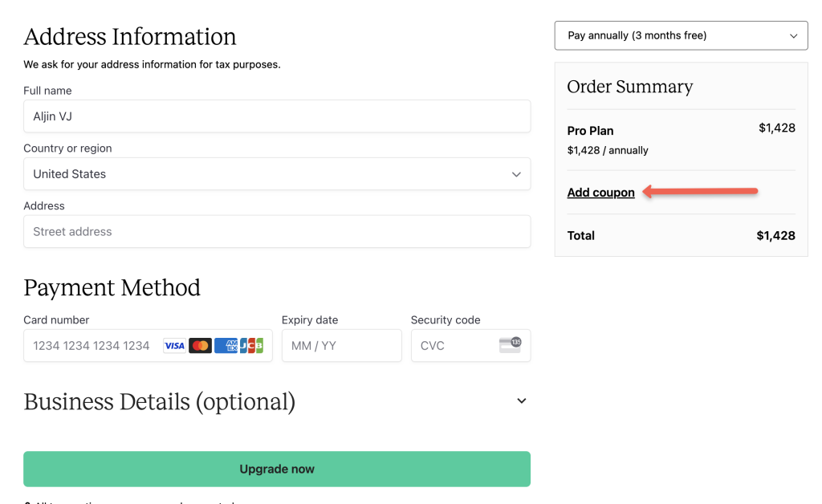This screenshot has height=504, width=822.
Task: Click the Visa card icon
Action: tap(174, 345)
